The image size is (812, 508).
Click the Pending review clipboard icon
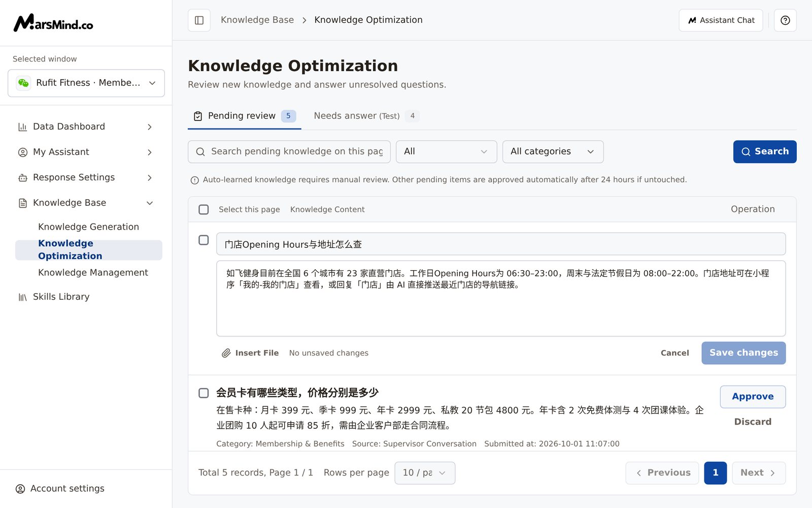tap(198, 116)
